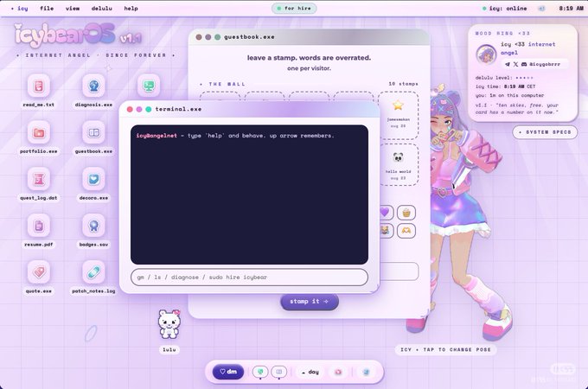Screen dimensions: 588x389
Task: Click the small badge beside icy: online
Action: pyautogui.click(x=541, y=9)
